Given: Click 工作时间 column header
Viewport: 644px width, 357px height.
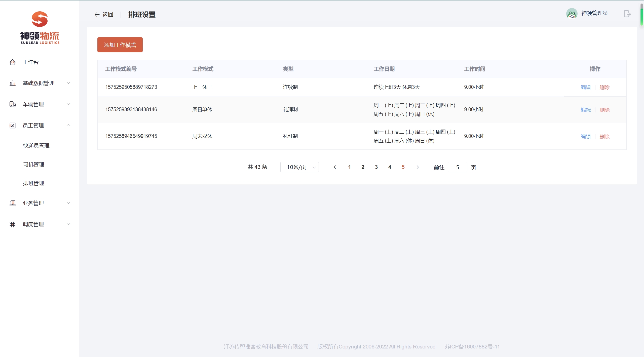Looking at the screenshot, I should pos(475,69).
